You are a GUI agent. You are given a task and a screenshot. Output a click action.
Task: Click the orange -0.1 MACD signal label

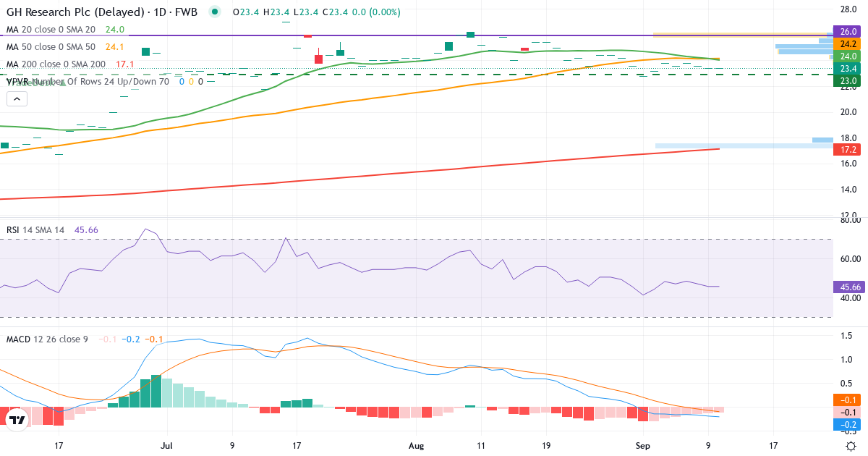[847, 400]
